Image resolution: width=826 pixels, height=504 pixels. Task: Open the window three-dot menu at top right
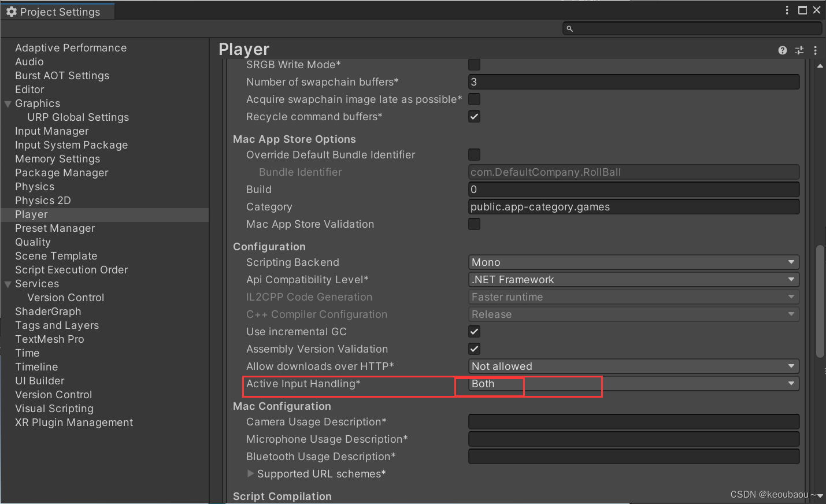pyautogui.click(x=787, y=10)
